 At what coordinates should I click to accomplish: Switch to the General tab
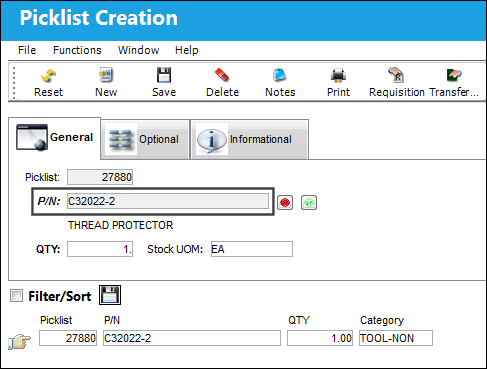click(x=55, y=138)
